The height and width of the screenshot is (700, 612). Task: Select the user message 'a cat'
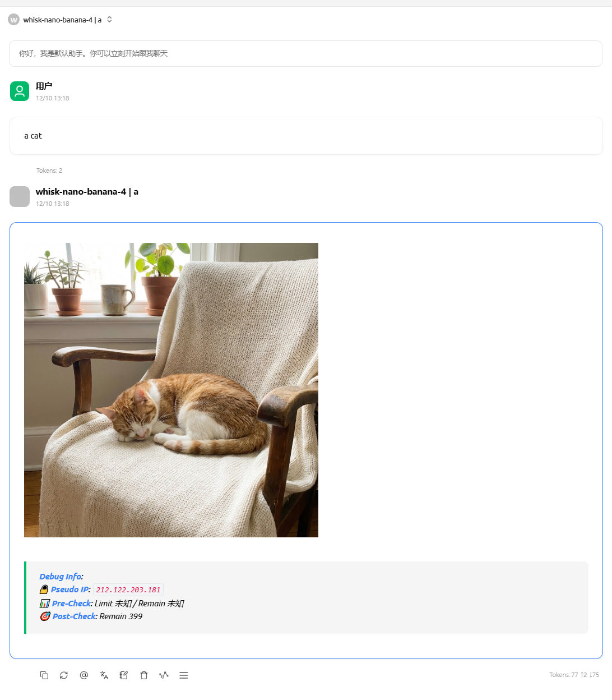click(33, 136)
